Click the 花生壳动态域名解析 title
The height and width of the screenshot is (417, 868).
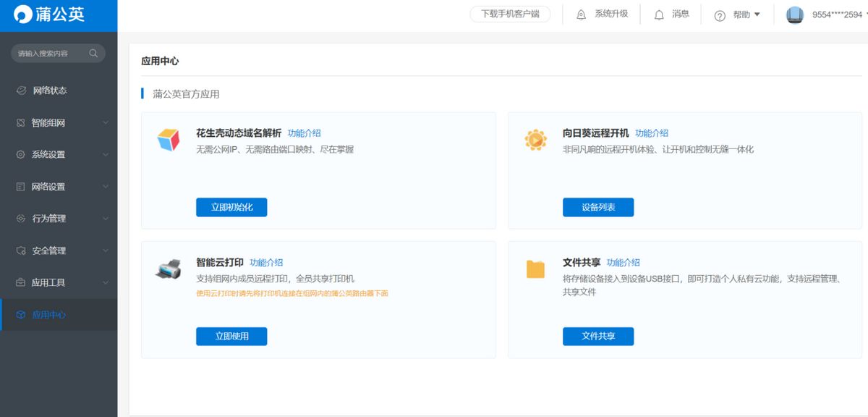point(239,133)
